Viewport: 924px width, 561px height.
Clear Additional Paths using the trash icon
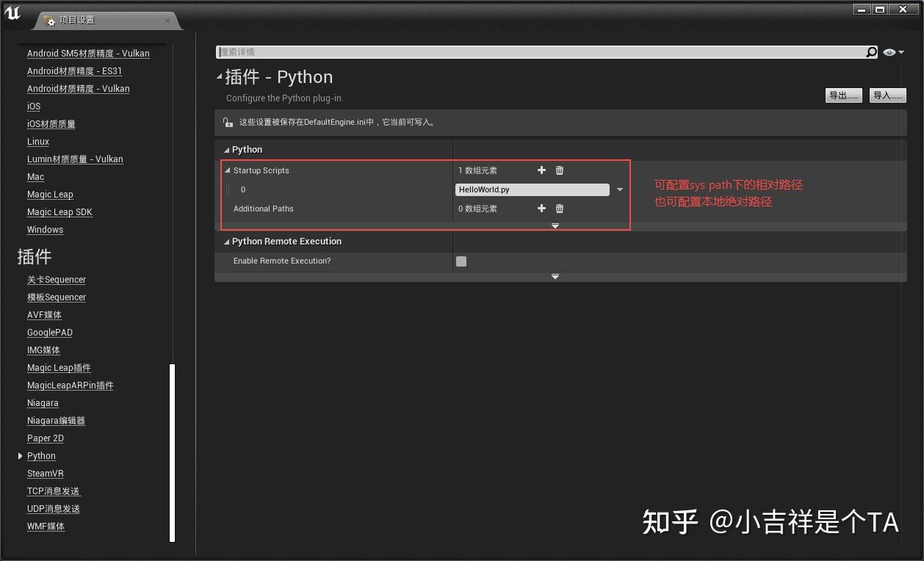click(559, 209)
